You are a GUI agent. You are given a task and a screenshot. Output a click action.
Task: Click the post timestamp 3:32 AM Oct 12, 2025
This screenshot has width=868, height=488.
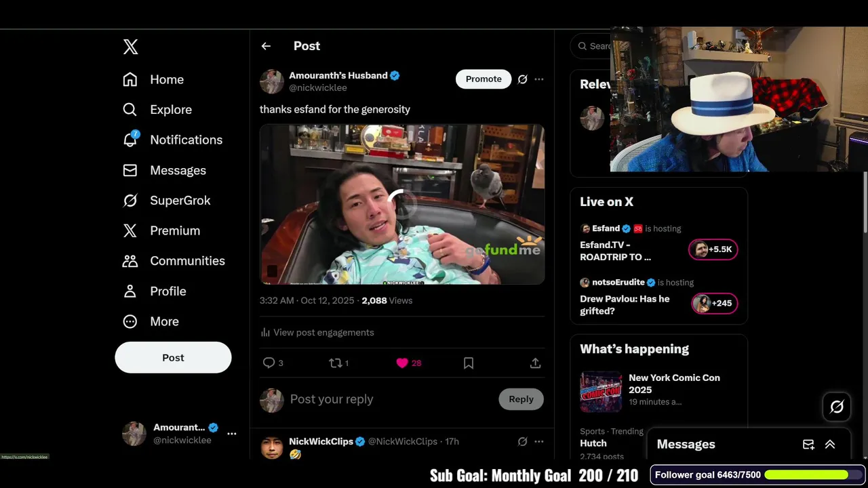(x=307, y=300)
